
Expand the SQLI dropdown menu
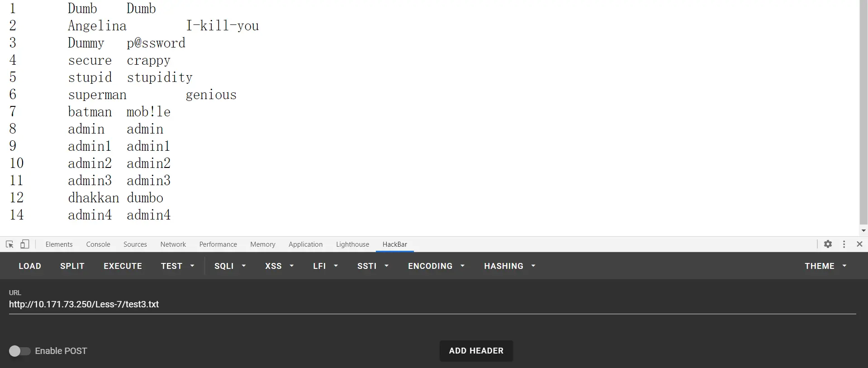tap(230, 266)
